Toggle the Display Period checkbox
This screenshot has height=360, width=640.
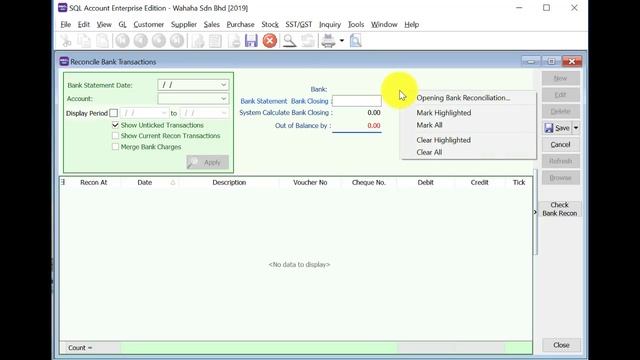point(114,113)
